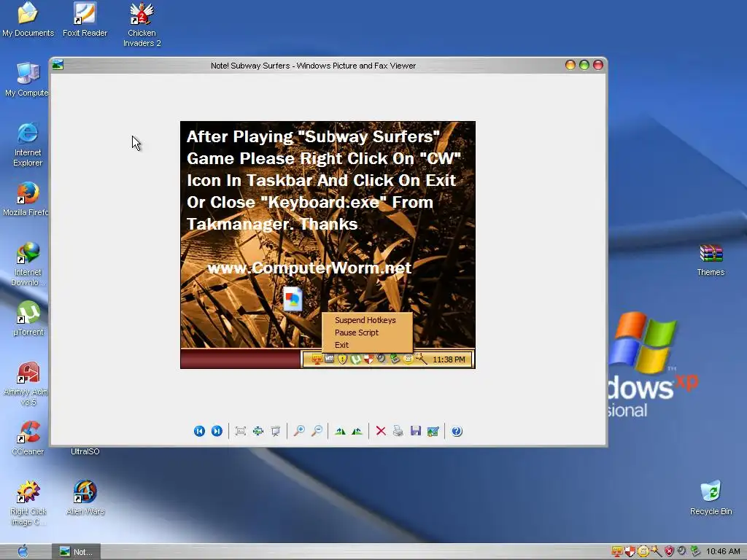
Task: Select the µTorrent desktop shortcut
Action: [28, 319]
